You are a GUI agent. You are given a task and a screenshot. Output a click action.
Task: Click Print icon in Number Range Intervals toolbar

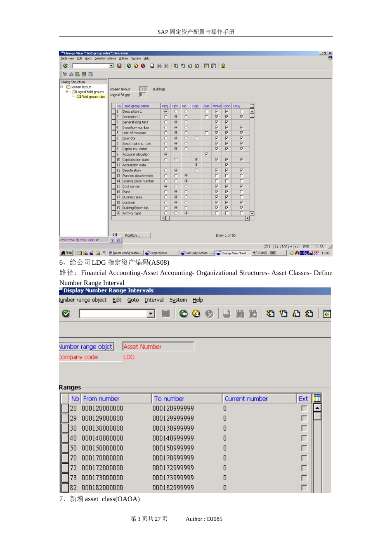click(227, 314)
